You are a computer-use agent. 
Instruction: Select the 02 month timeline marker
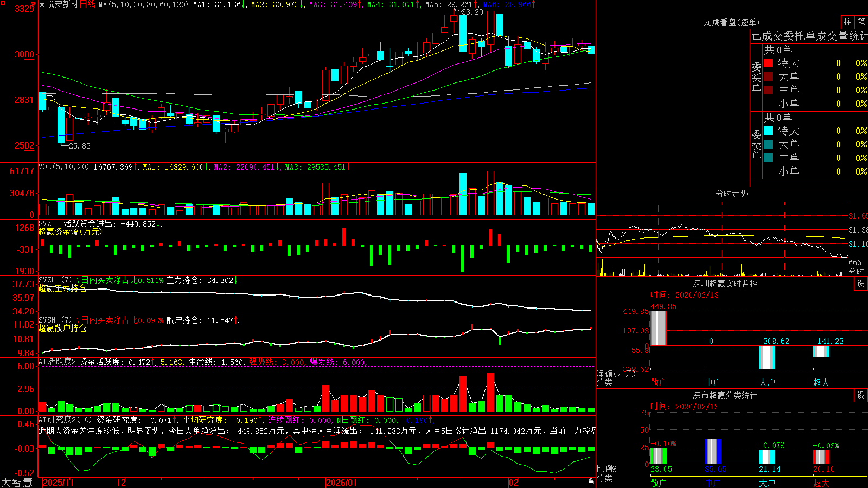[514, 483]
